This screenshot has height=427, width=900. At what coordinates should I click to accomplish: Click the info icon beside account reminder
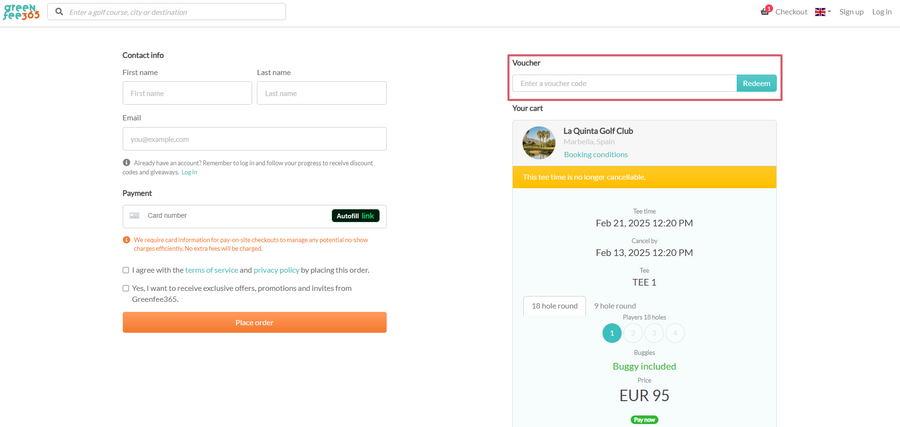point(126,162)
